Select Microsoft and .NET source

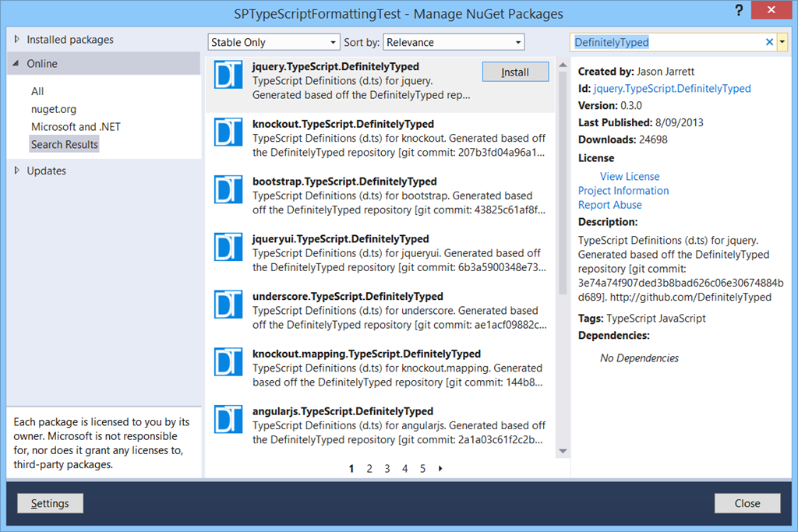(76, 127)
